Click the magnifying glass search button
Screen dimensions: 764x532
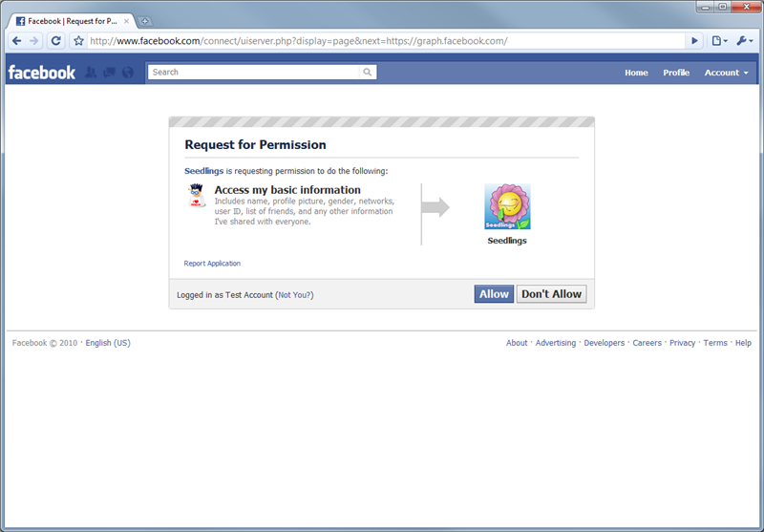click(368, 72)
